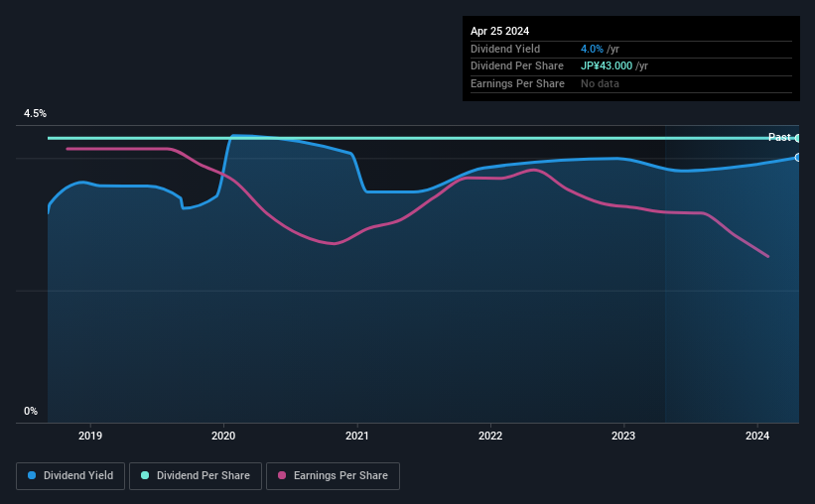Click the 2023 x-axis label

pos(623,436)
